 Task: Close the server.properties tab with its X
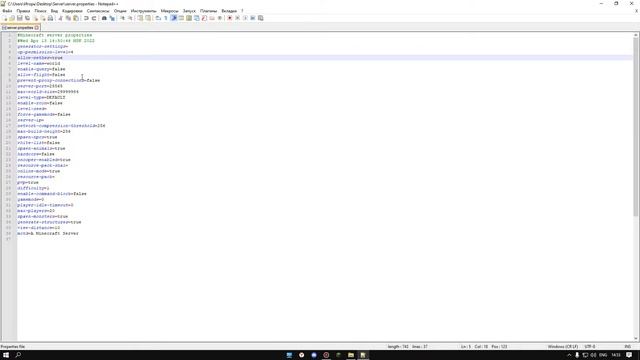pyautogui.click(x=37, y=28)
